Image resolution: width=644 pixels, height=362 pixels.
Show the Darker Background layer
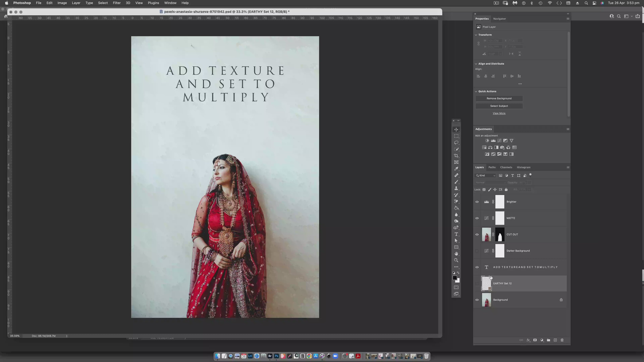[x=477, y=251]
